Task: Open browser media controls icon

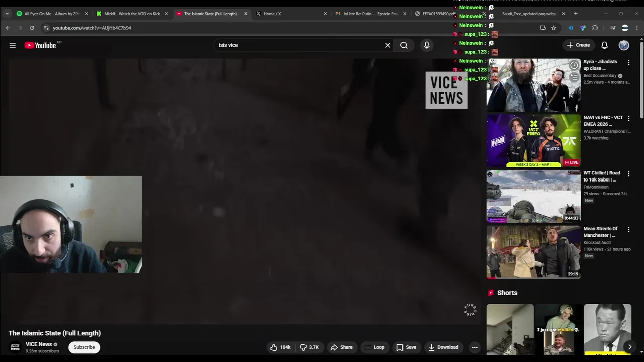Action: (613, 28)
